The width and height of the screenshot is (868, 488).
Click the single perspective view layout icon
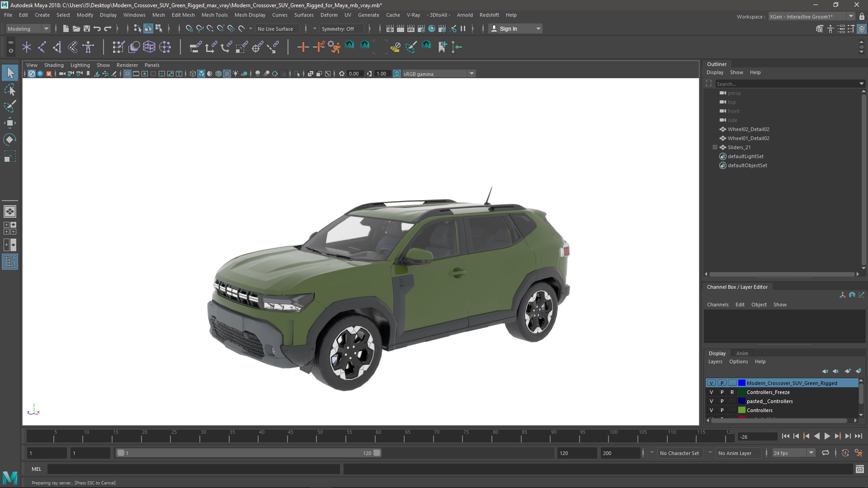click(10, 211)
